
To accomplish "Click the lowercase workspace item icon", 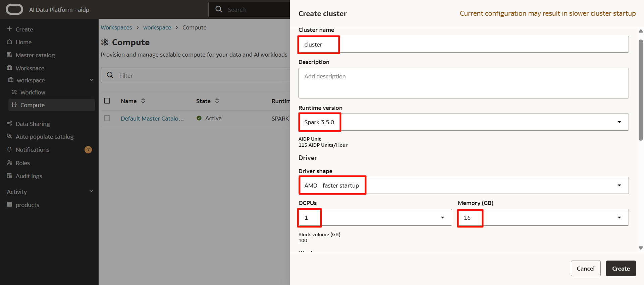I will 11,80.
